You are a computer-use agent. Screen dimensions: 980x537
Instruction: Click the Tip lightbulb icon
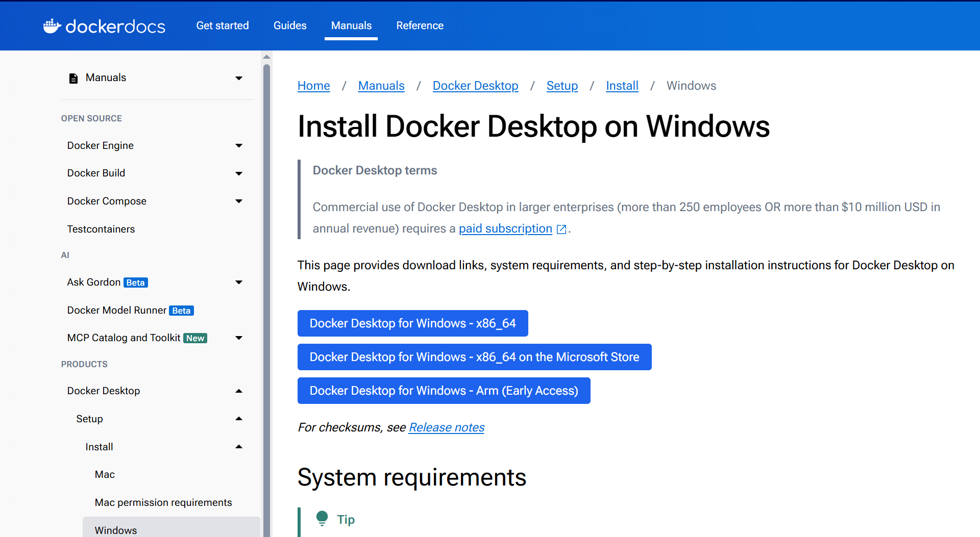[322, 519]
